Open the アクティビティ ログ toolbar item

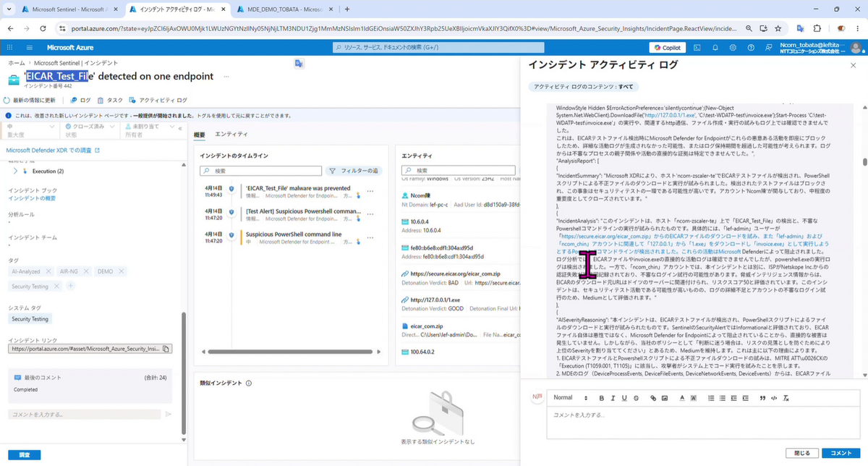[x=158, y=100]
